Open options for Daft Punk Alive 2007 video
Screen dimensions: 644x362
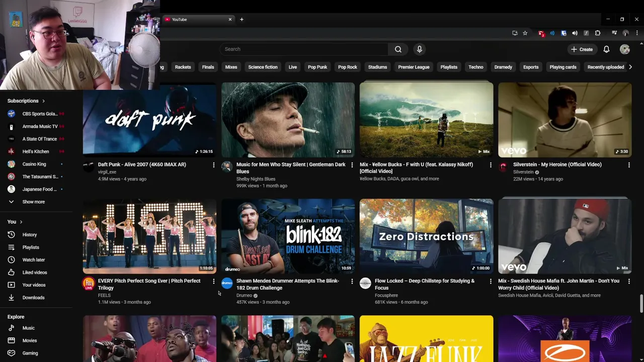click(213, 165)
